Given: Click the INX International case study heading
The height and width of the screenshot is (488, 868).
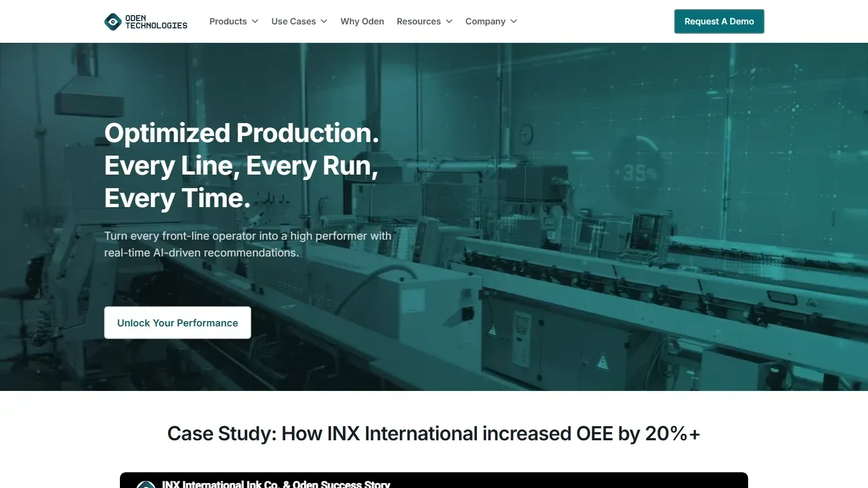Looking at the screenshot, I should [x=434, y=434].
